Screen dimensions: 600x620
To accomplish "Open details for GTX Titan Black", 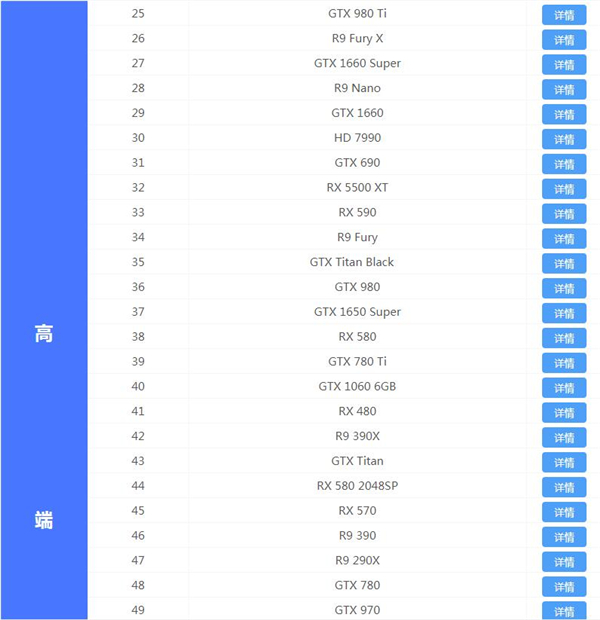I will tap(564, 263).
